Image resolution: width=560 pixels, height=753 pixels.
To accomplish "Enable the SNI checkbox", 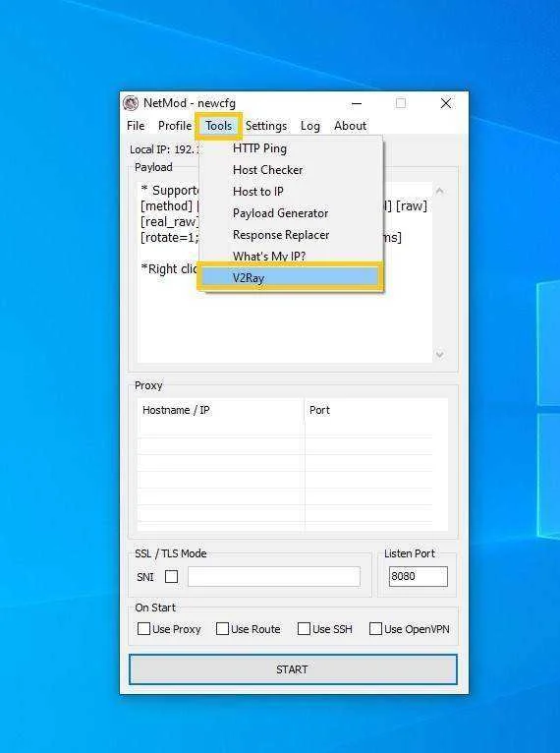I will pos(171,576).
